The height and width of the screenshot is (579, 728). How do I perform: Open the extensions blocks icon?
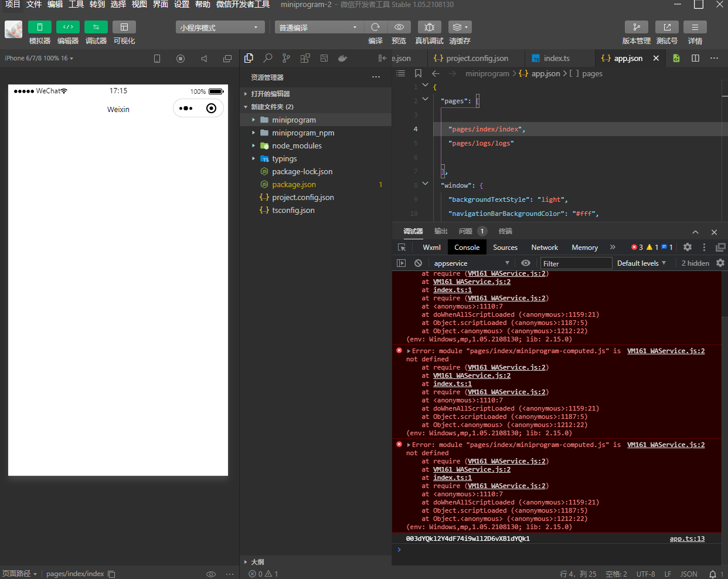pyautogui.click(x=305, y=58)
